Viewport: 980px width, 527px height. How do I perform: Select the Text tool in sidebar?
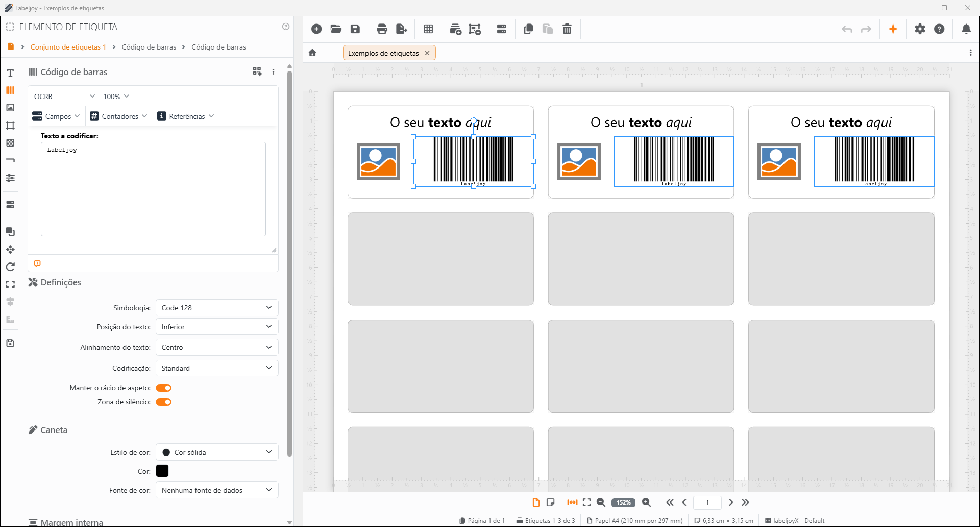[x=10, y=73]
